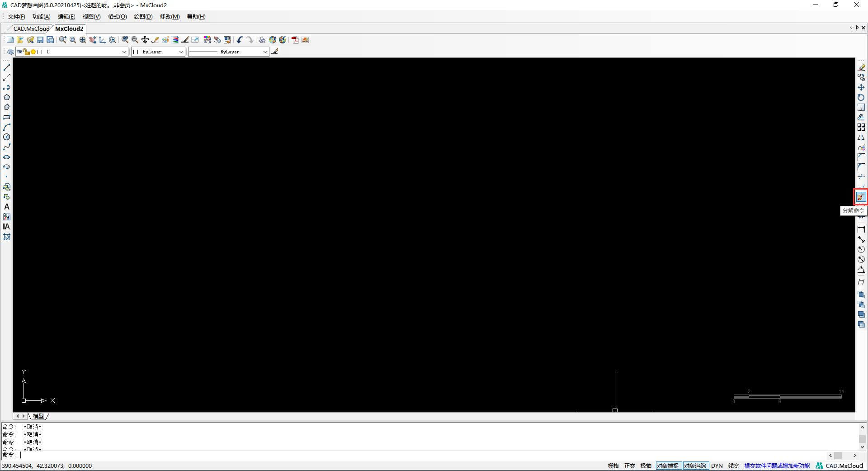Toggle 栅格 grid mode in status bar
The height and width of the screenshot is (471, 868).
[613, 466]
